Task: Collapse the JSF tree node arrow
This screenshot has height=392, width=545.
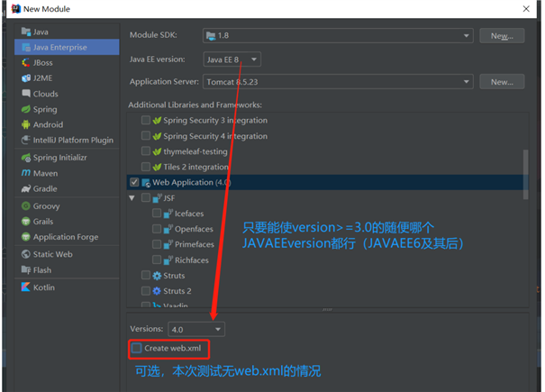Action: tap(132, 198)
